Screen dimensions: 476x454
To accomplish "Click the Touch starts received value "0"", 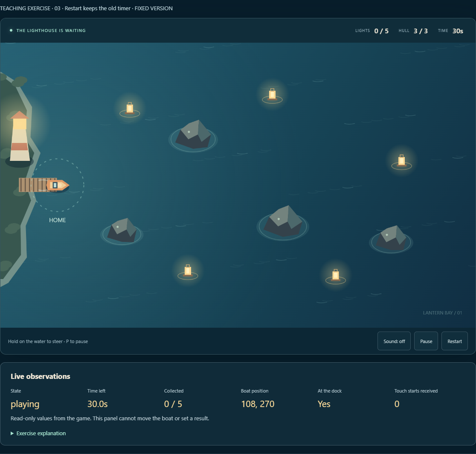I will coord(397,404).
